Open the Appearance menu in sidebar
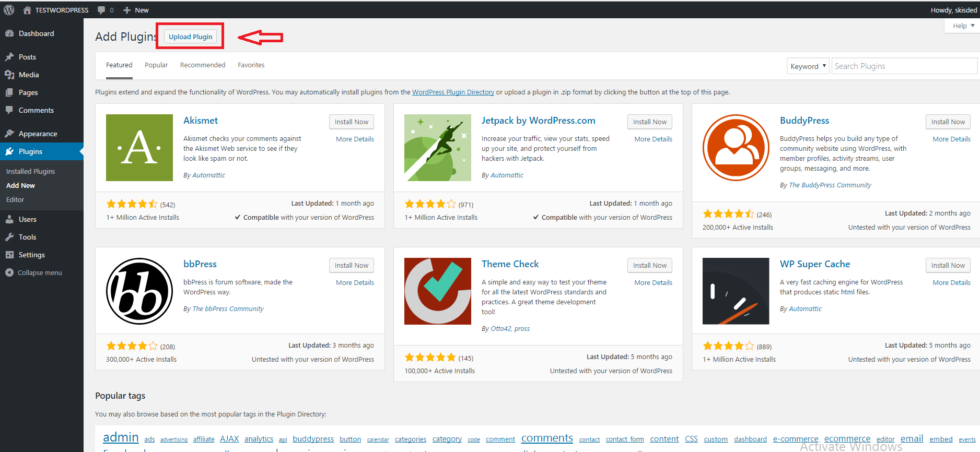The width and height of the screenshot is (980, 452). coord(38,134)
